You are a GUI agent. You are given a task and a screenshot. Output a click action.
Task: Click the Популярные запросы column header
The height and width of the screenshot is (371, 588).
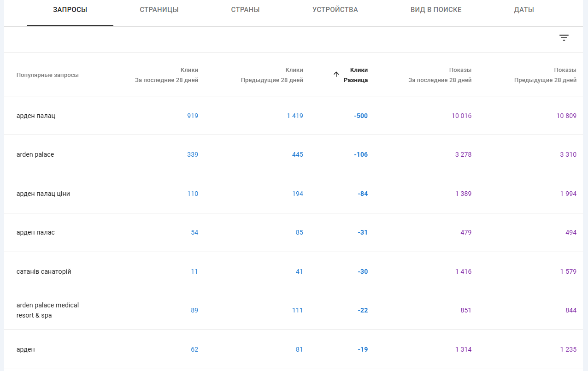[x=47, y=75]
